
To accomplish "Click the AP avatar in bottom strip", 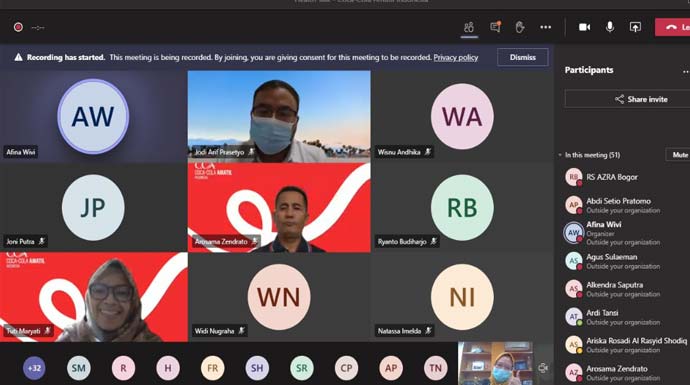I will (391, 368).
